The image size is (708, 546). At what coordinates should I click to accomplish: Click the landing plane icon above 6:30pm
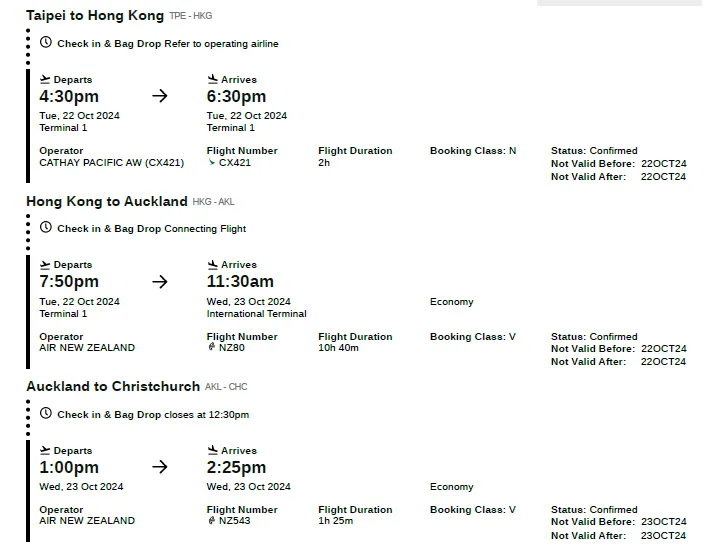[x=212, y=79]
